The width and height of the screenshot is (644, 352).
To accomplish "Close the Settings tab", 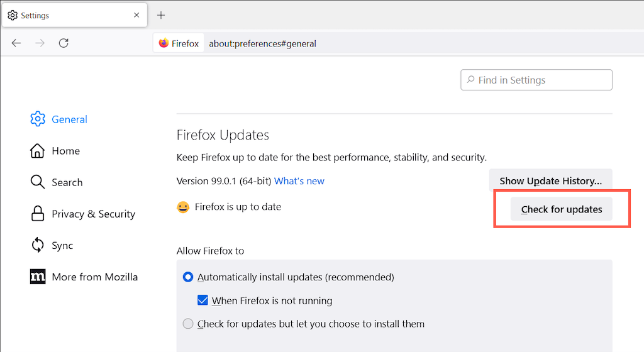I will pos(136,15).
